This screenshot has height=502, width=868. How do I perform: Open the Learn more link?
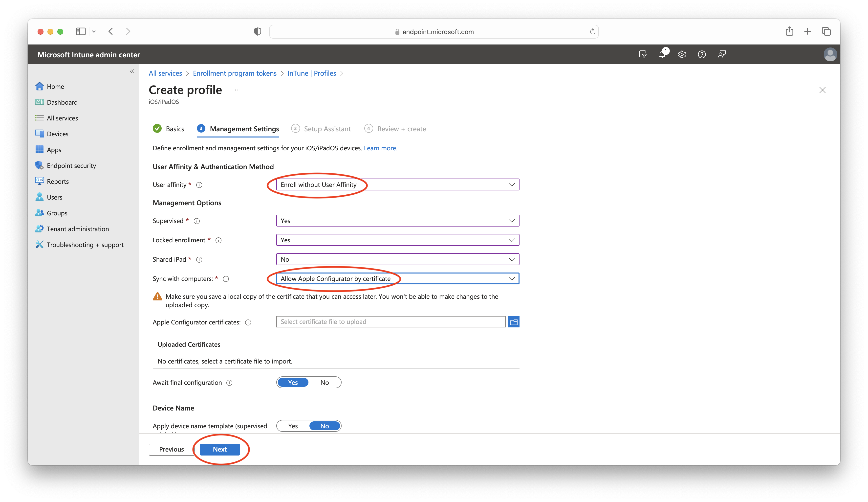[380, 148]
